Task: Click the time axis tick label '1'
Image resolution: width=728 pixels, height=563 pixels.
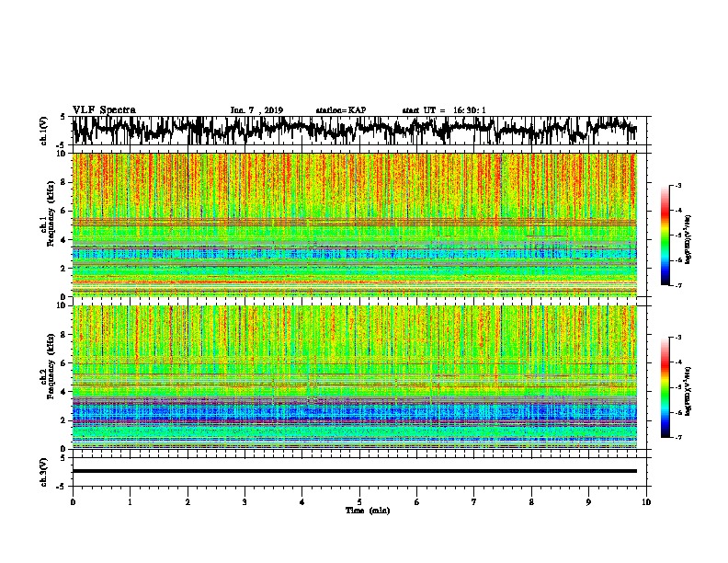Action: 130,502
